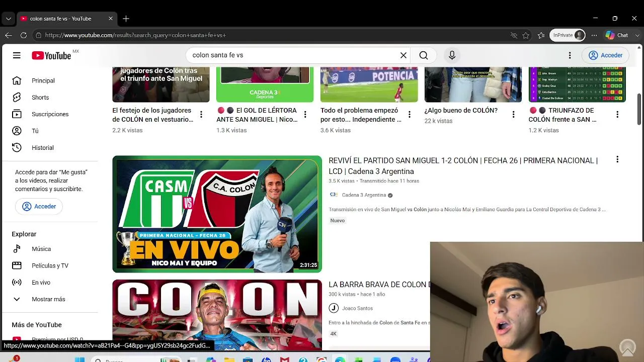
Task: Click the magnifying glass search button
Action: tap(424, 55)
